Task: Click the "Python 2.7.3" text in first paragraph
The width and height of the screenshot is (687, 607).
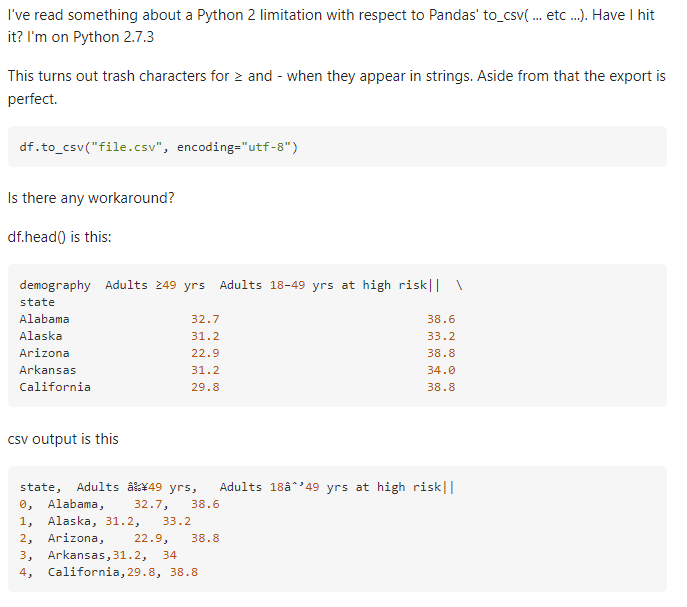Action: coord(113,37)
